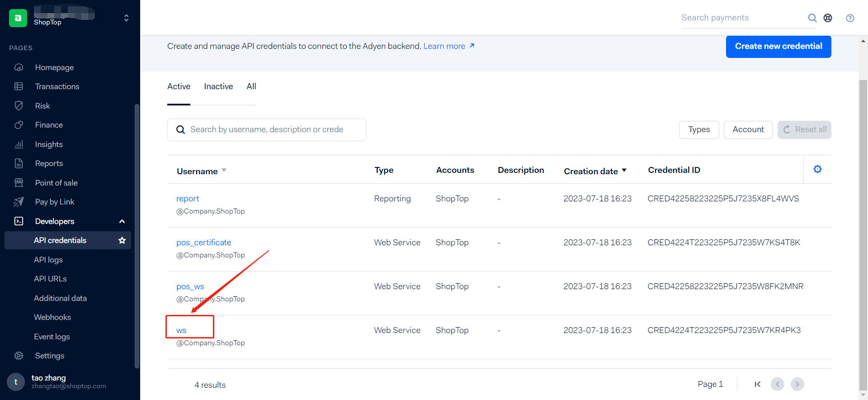
Task: Collapse the Developers menu chevron
Action: click(x=122, y=221)
